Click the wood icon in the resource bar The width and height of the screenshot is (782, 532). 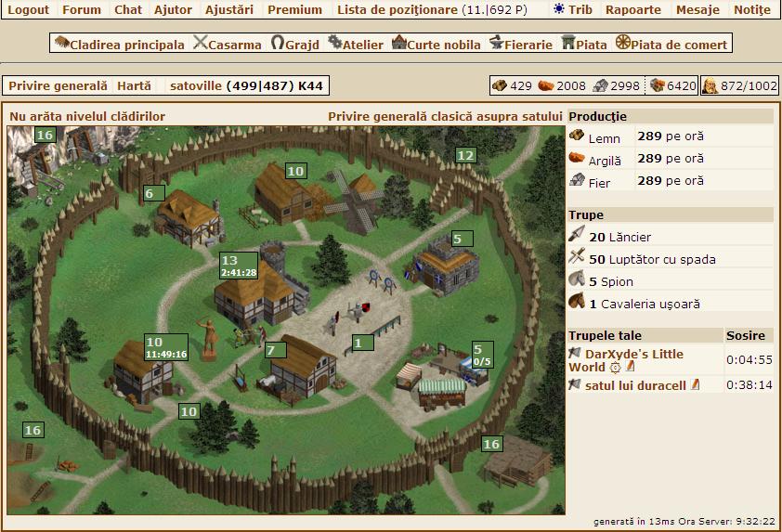500,85
